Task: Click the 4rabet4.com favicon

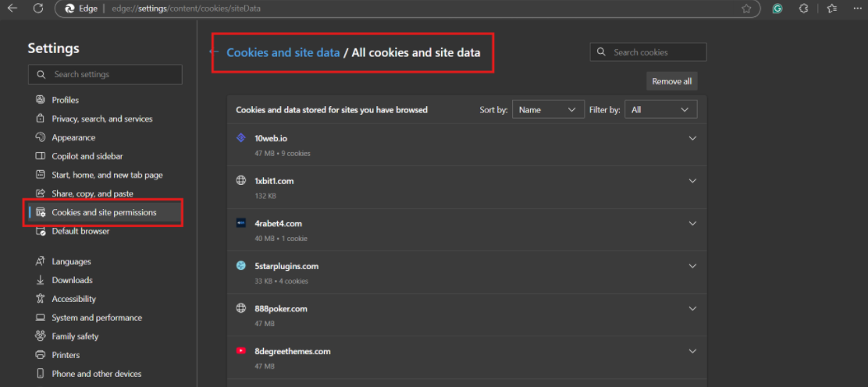Action: [240, 223]
